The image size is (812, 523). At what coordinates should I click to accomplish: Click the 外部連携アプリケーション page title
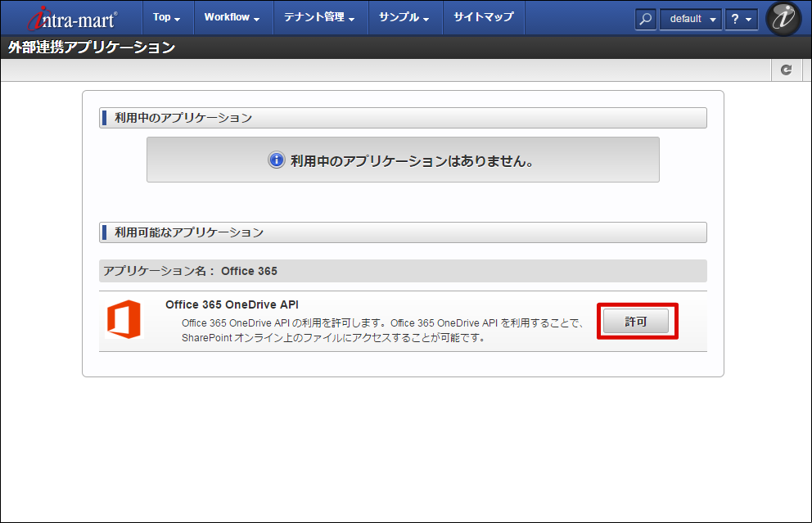tap(92, 47)
